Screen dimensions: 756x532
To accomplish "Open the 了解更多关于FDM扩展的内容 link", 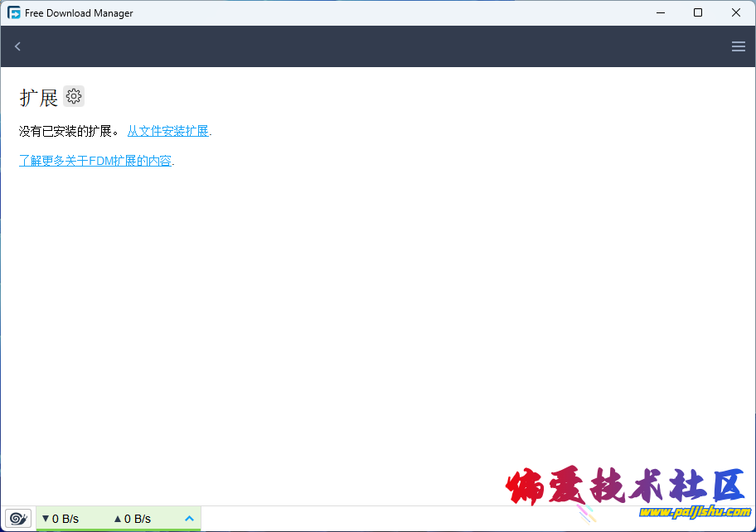I will [95, 161].
